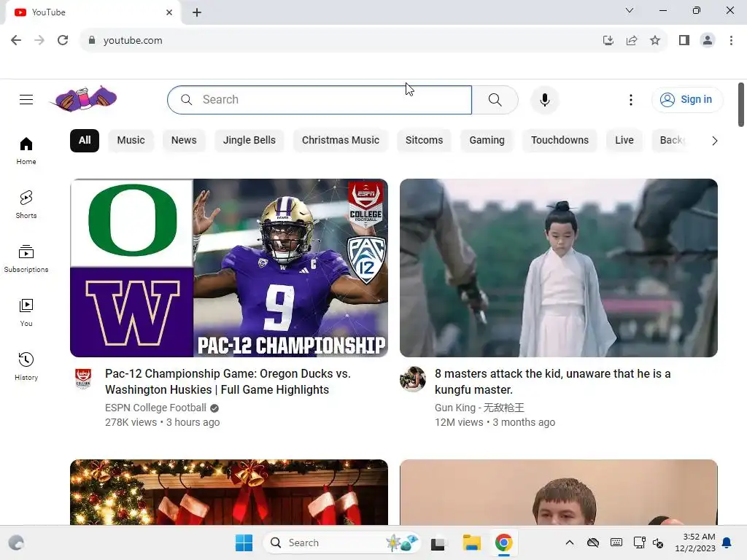Grab the page vertical scrollbar
The width and height of the screenshot is (747, 560).
tap(741, 105)
